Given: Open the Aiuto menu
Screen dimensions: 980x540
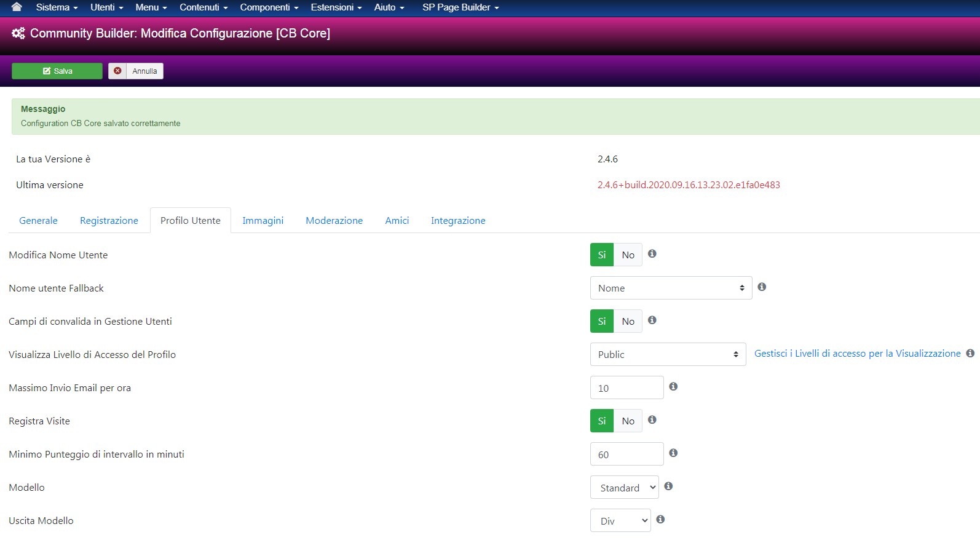Looking at the screenshot, I should 389,7.
